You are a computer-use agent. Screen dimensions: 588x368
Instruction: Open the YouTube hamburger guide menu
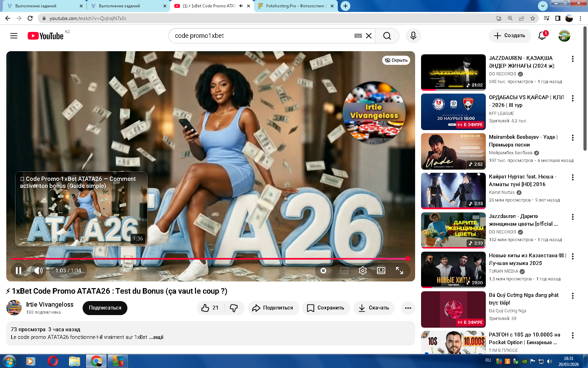pos(14,36)
